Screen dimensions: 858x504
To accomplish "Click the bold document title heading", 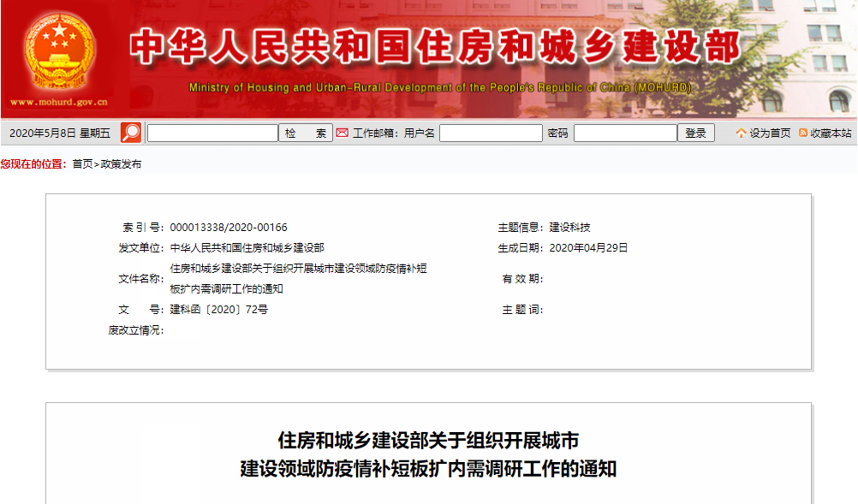I will pyautogui.click(x=428, y=455).
